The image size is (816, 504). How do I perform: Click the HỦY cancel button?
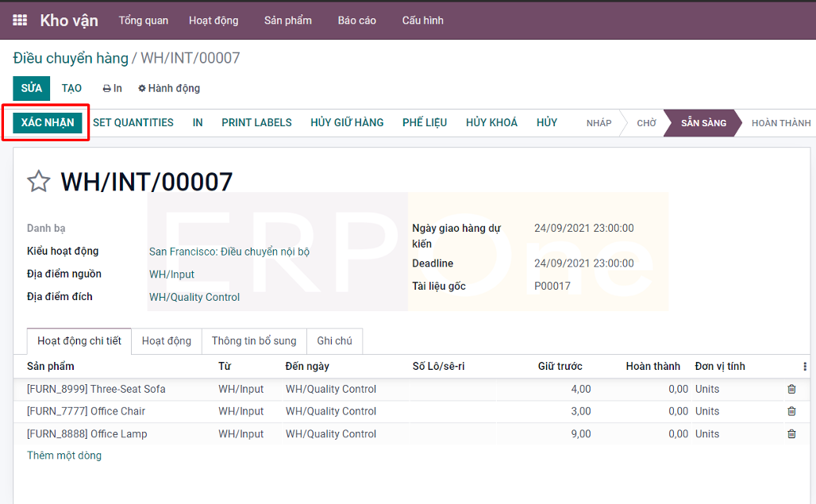click(547, 123)
